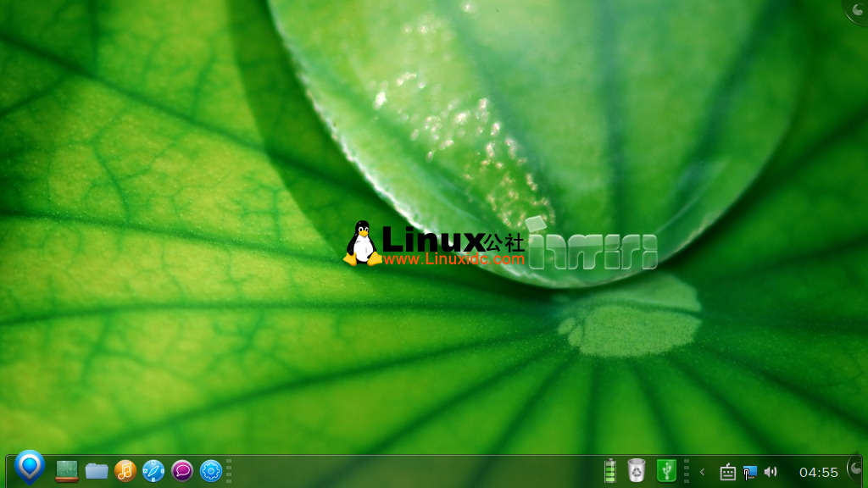This screenshot has height=488, width=868.
Task: Launch the file manager from the taskbar
Action: [96, 472]
